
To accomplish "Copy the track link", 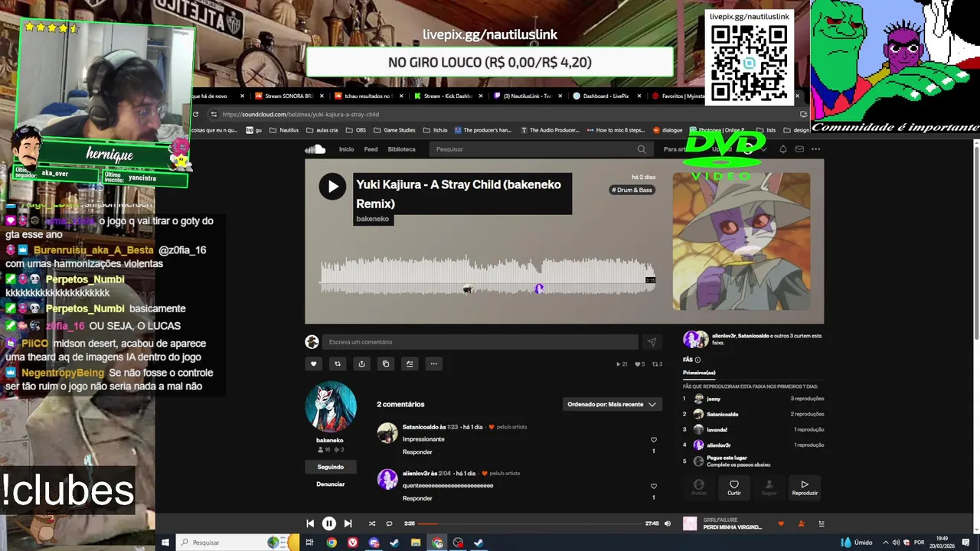I will point(386,364).
